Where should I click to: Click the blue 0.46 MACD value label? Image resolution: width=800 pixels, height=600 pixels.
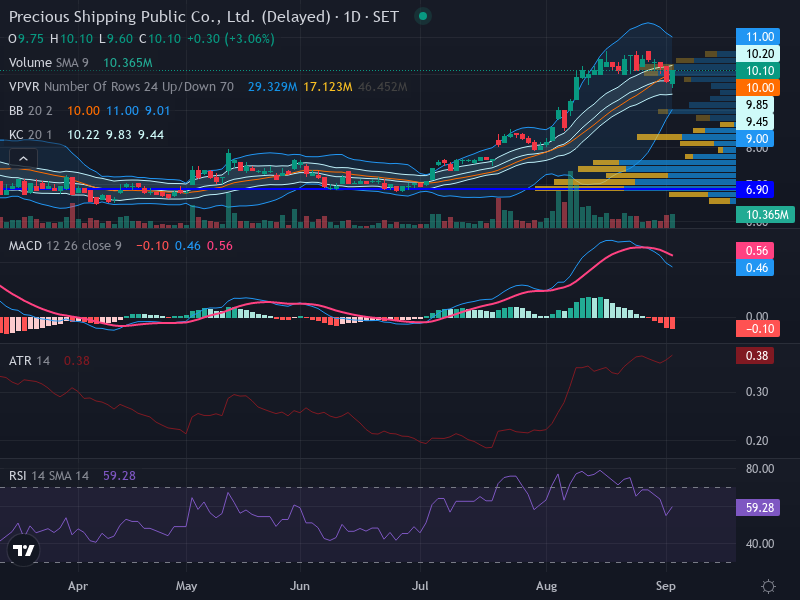(x=755, y=267)
